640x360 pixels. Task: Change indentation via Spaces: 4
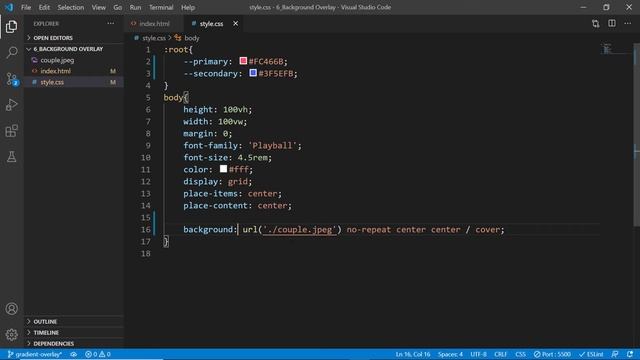pos(450,354)
